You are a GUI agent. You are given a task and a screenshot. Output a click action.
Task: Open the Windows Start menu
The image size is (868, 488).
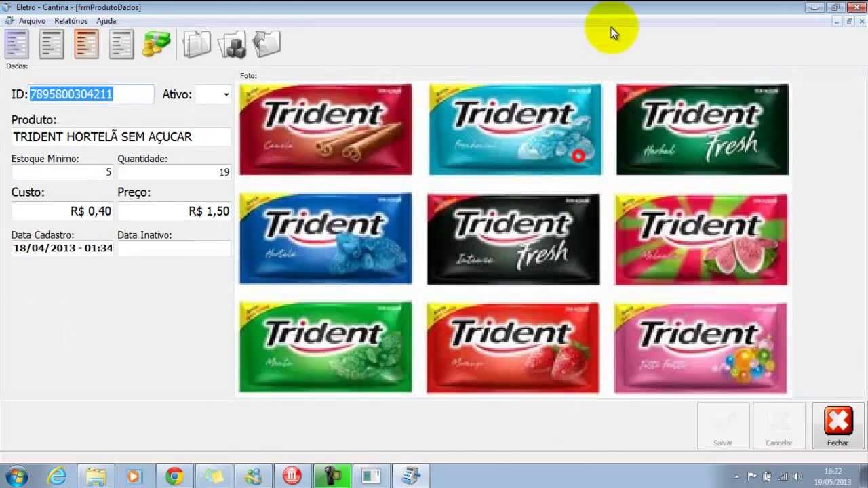(16, 476)
